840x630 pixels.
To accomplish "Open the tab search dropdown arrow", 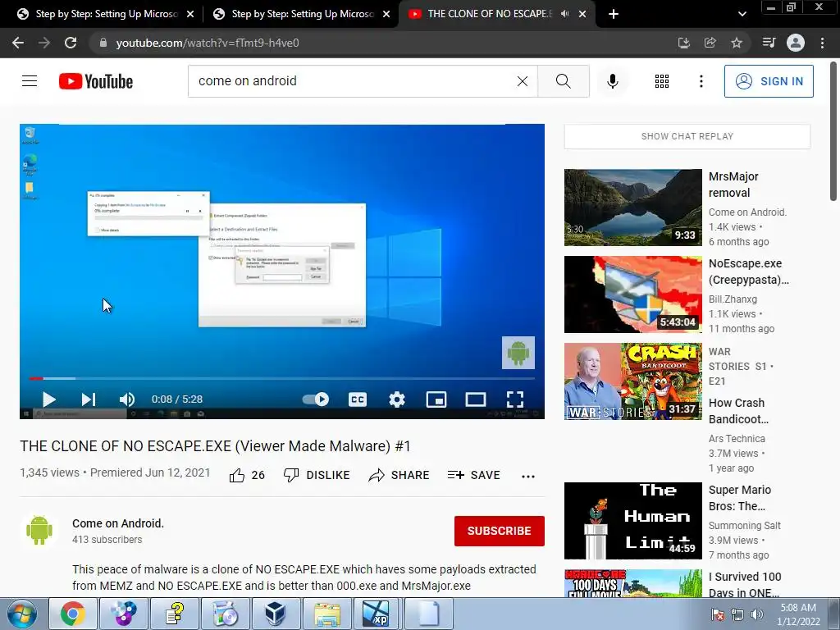I will 742,14.
